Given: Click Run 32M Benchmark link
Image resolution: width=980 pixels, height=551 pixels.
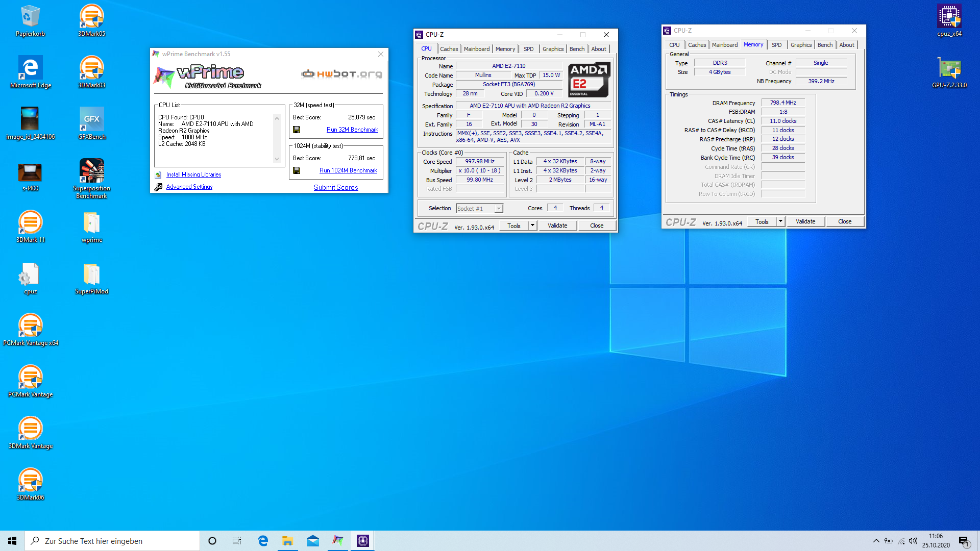Looking at the screenshot, I should coord(352,130).
